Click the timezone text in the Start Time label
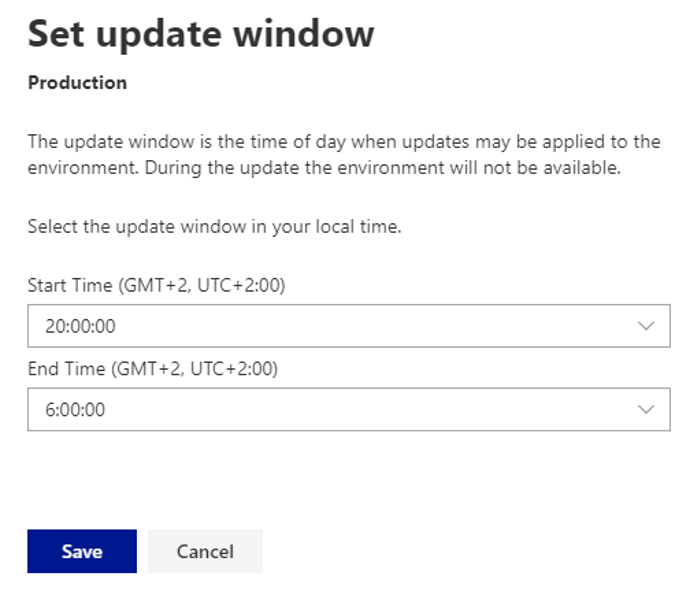 [201, 286]
